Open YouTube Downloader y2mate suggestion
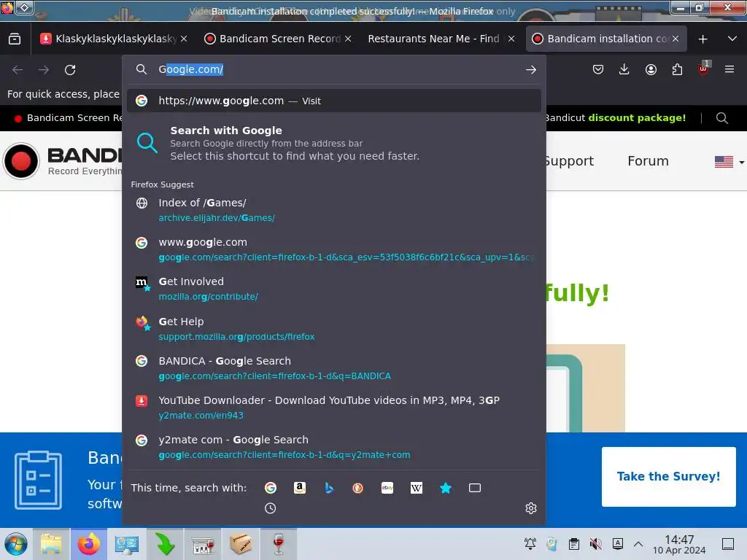This screenshot has width=747, height=560. pos(333,408)
